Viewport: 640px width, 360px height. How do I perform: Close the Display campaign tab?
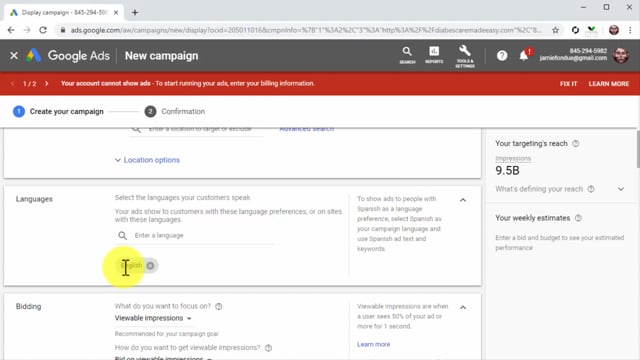click(116, 13)
